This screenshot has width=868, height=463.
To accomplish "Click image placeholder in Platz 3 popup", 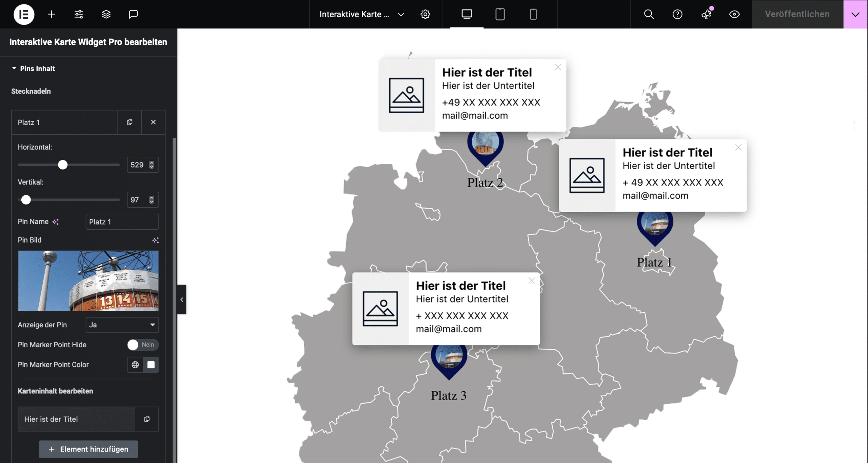I will coord(380,309).
